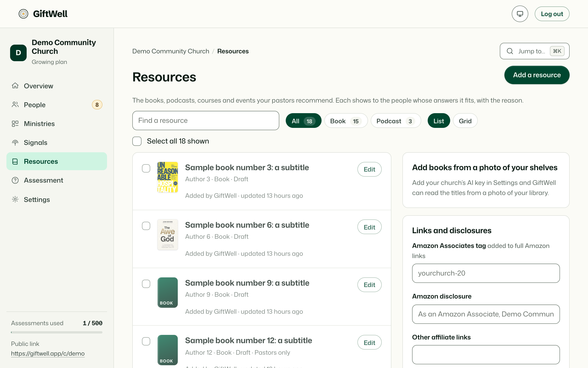Click title 'Sample book number 9: a subtitle'
588x368 pixels.
(x=247, y=283)
